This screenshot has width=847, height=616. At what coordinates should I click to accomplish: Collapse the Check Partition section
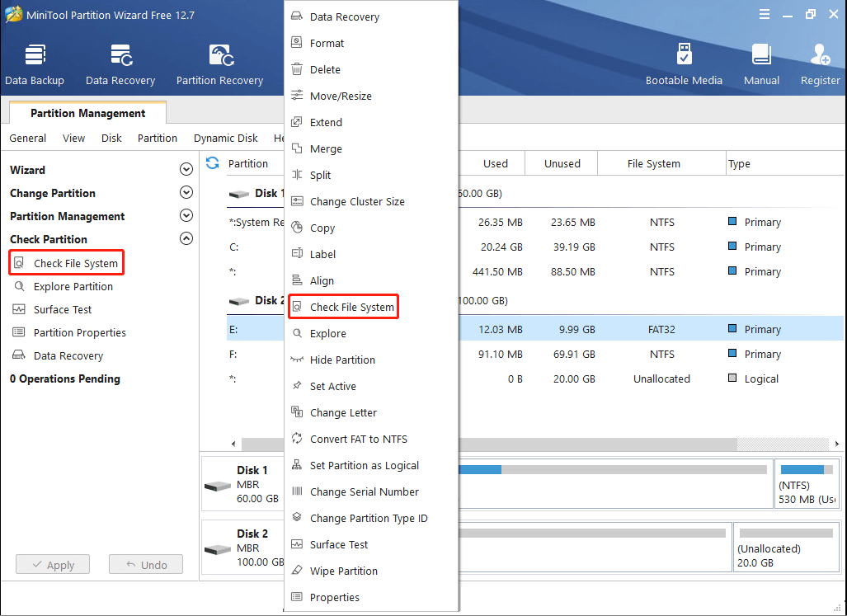[x=186, y=238]
